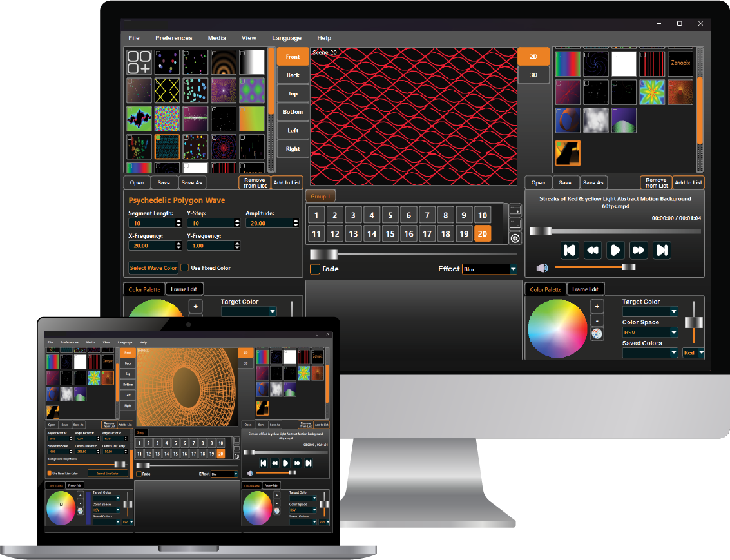Enable the Use Fixed Color checkbox

pos(185,267)
